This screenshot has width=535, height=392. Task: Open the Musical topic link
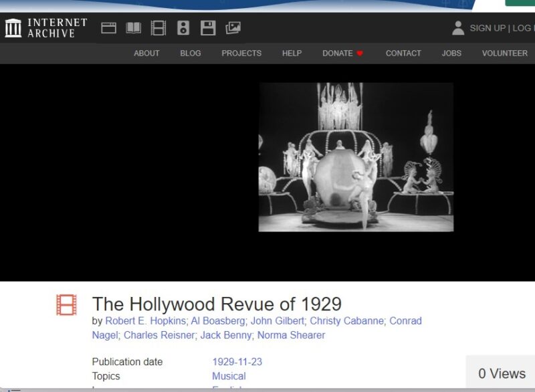(228, 376)
